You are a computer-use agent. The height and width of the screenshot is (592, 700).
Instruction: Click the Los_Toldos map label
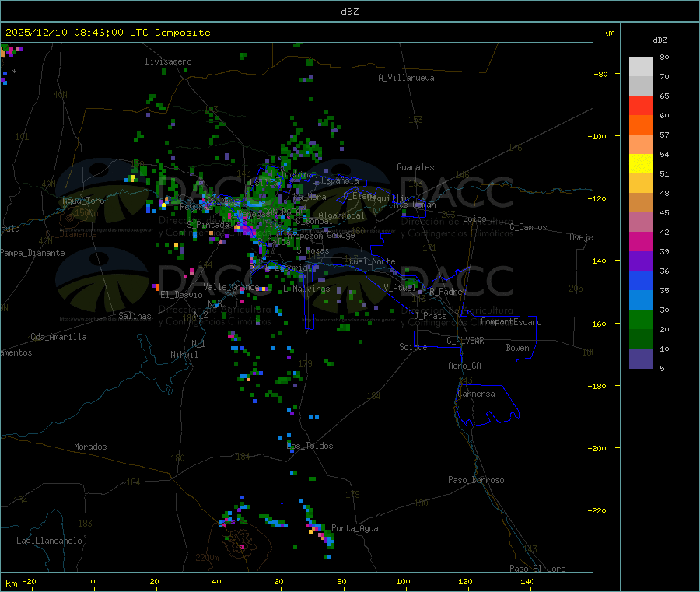[x=310, y=446]
